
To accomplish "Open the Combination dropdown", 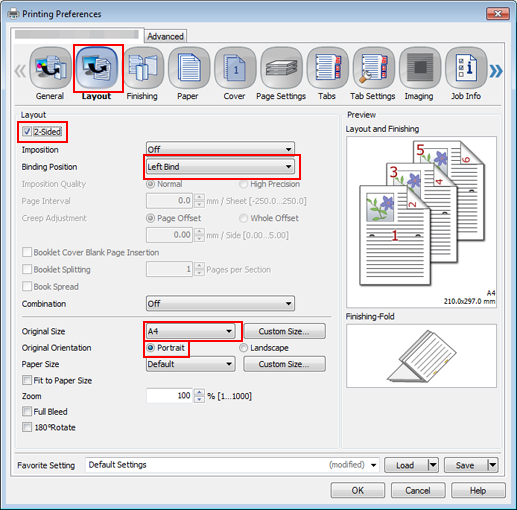I will tap(220, 303).
